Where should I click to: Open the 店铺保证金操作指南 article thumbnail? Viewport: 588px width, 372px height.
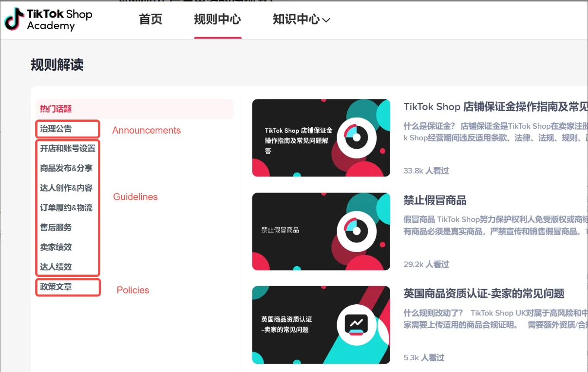coord(321,138)
